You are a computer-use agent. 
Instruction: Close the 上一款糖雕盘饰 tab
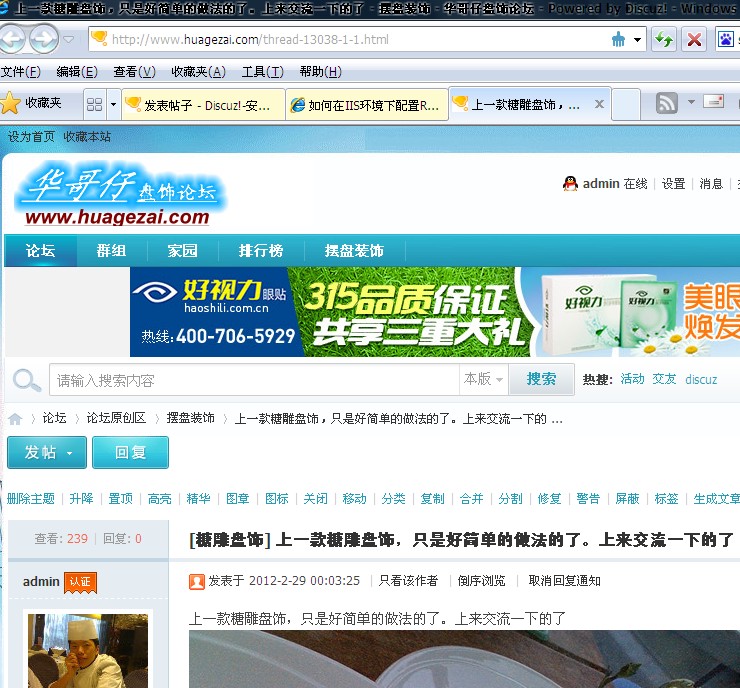599,104
